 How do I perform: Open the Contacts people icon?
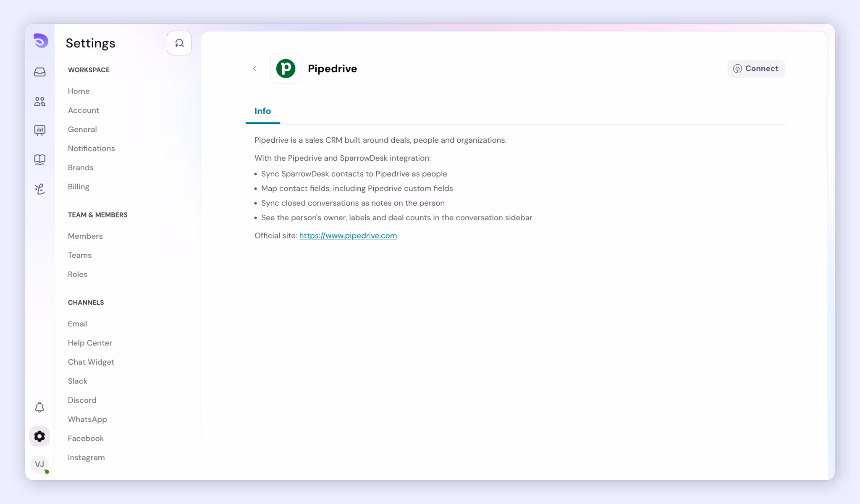point(40,102)
